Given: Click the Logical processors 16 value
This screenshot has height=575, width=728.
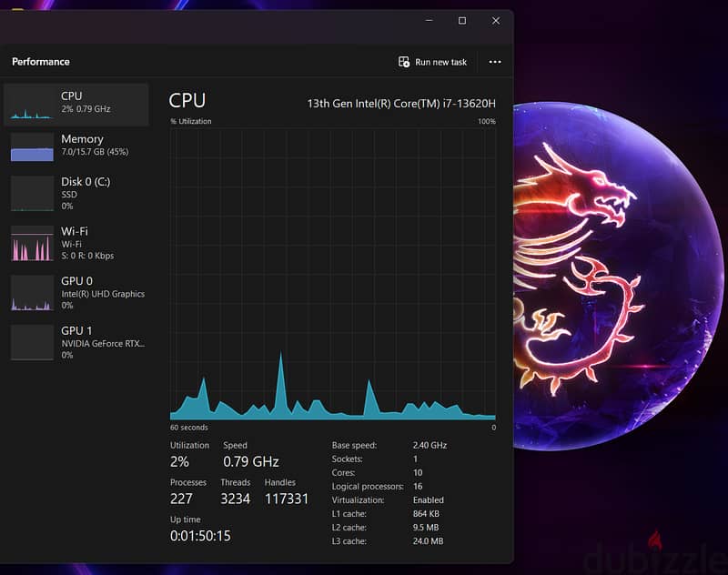Looking at the screenshot, I should click(418, 487).
